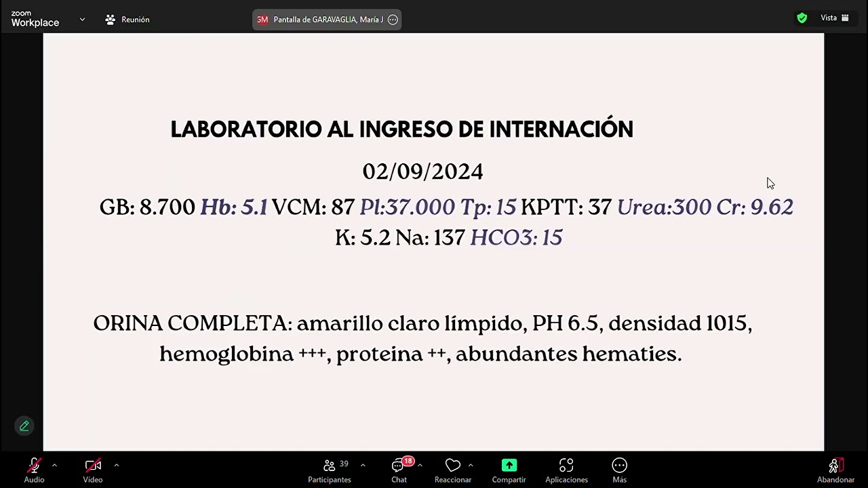Screen dimensions: 868x488
Task: Click Abandonar to leave meeting
Action: point(835,471)
